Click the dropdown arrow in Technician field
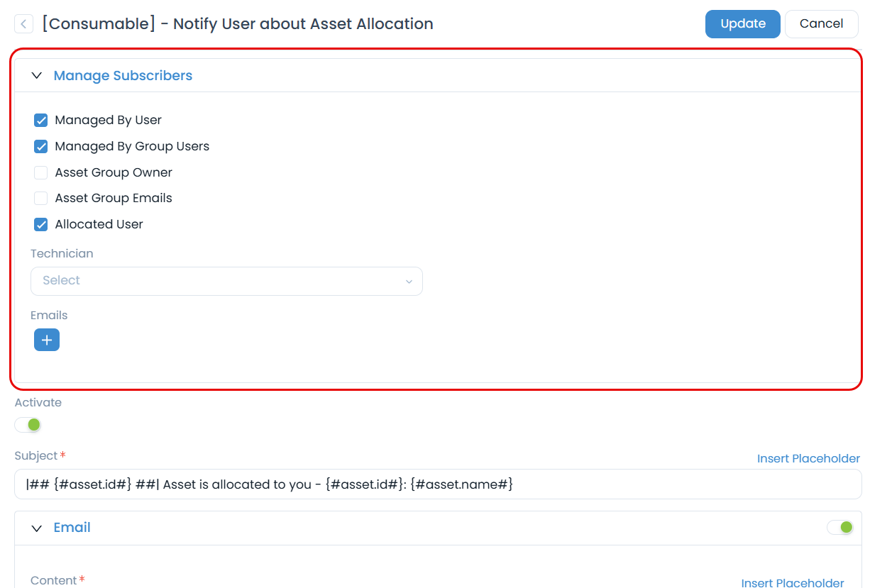 (x=409, y=282)
